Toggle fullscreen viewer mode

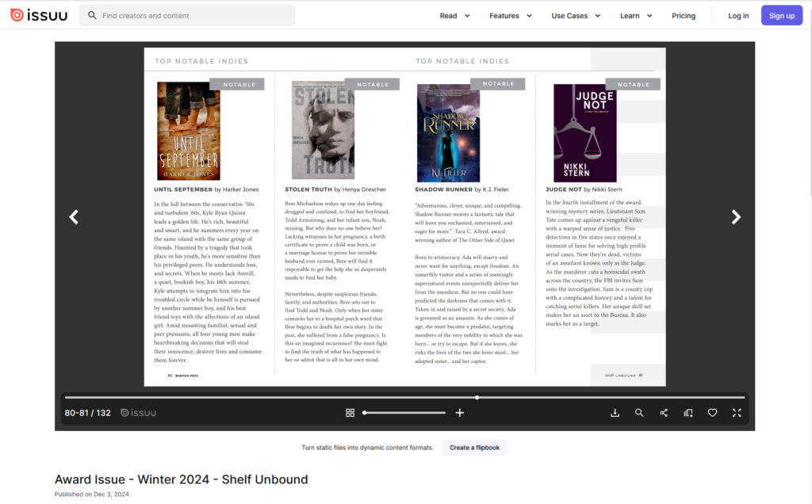[737, 413]
